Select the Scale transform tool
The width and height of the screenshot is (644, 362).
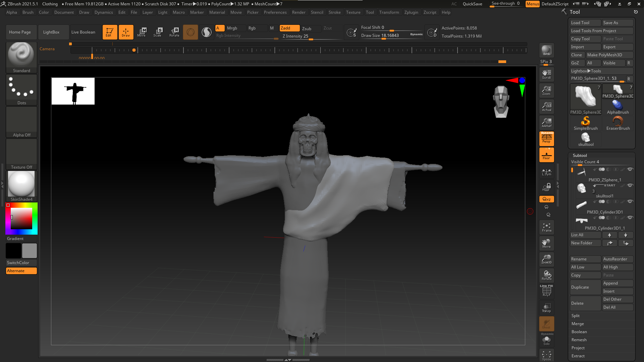157,32
